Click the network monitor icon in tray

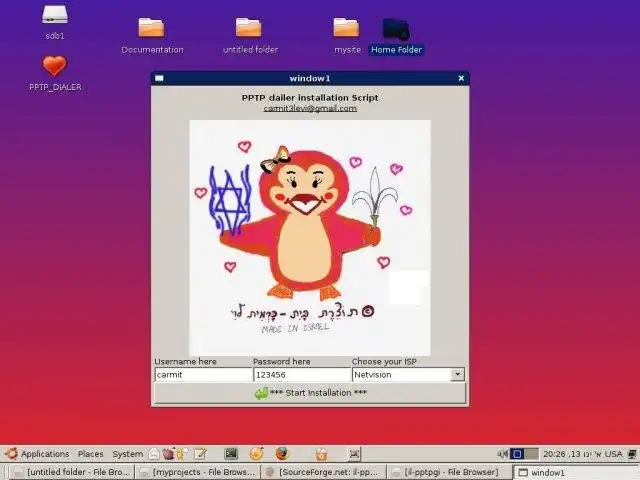pos(633,454)
